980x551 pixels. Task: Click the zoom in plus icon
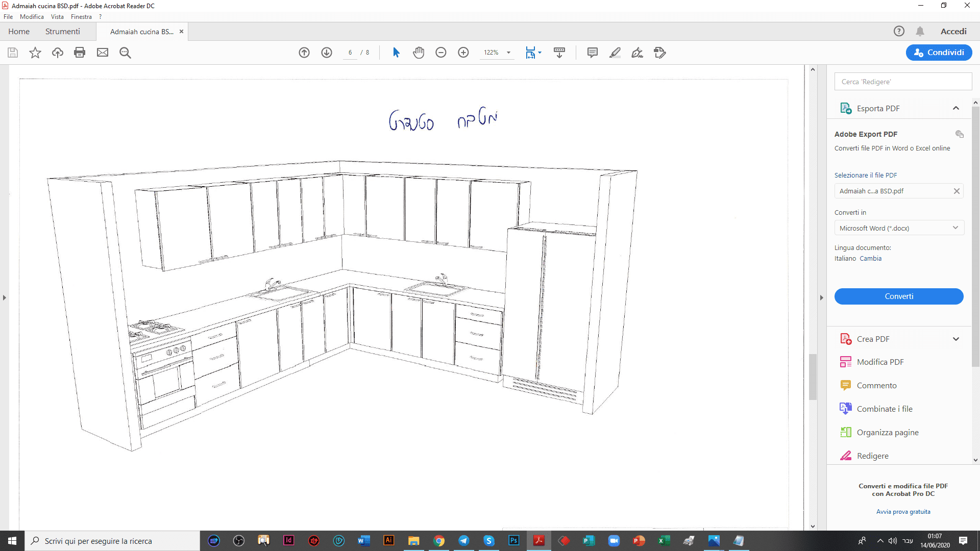[463, 53]
